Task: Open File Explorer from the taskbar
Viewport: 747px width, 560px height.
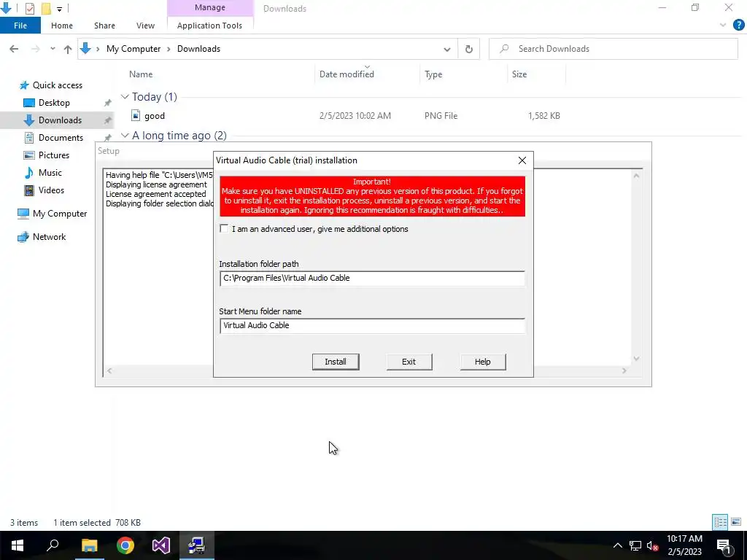Action: click(x=89, y=545)
